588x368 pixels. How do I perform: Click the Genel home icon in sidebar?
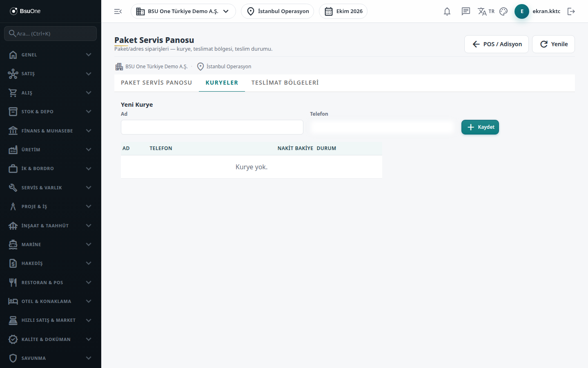13,55
